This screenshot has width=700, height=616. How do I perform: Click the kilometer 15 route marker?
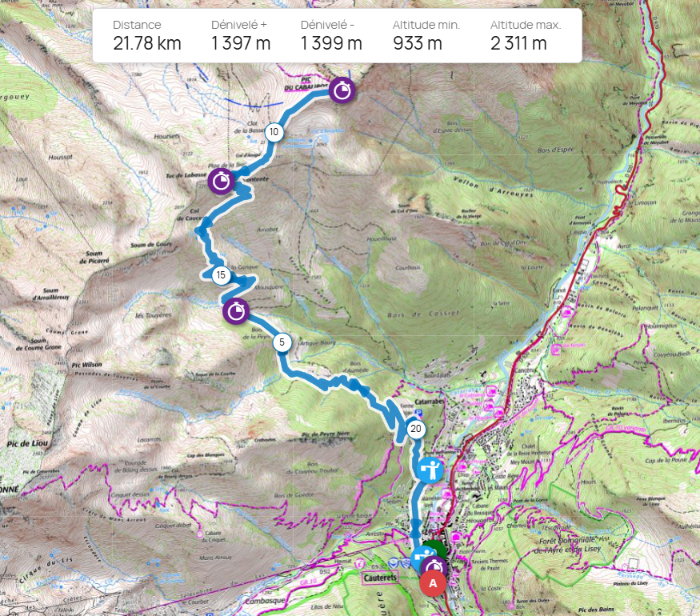point(221,275)
